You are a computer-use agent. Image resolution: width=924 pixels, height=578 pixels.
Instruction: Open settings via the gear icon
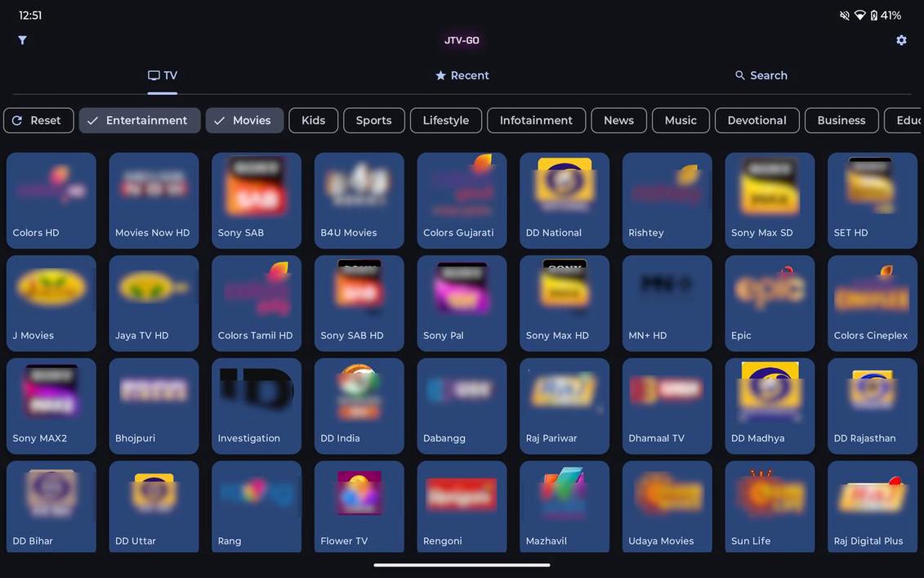point(901,40)
